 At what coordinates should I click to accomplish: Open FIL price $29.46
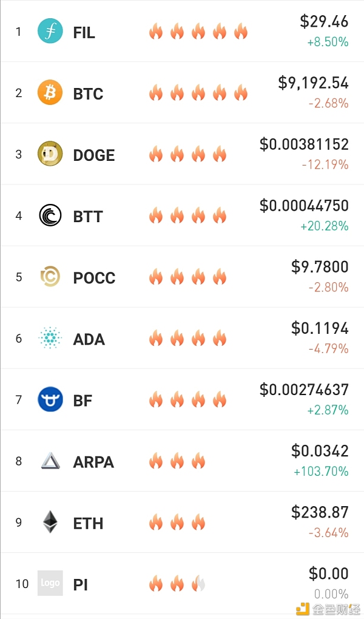324,21
